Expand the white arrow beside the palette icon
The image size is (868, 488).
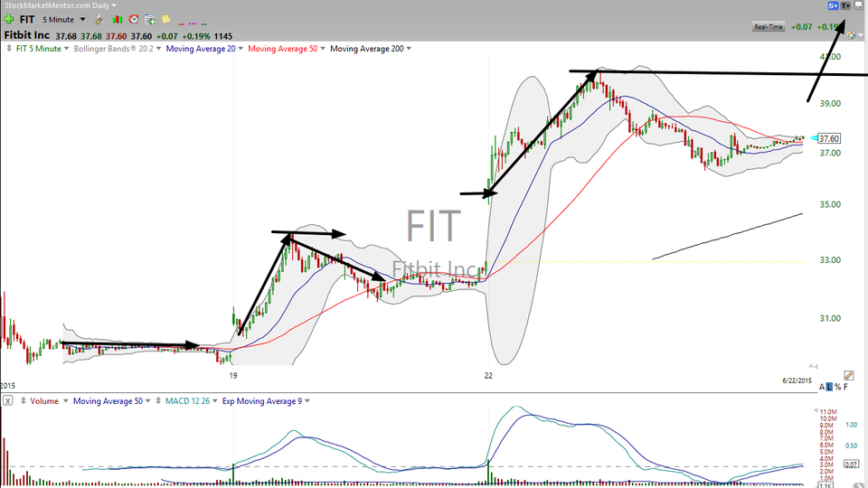[860, 35]
